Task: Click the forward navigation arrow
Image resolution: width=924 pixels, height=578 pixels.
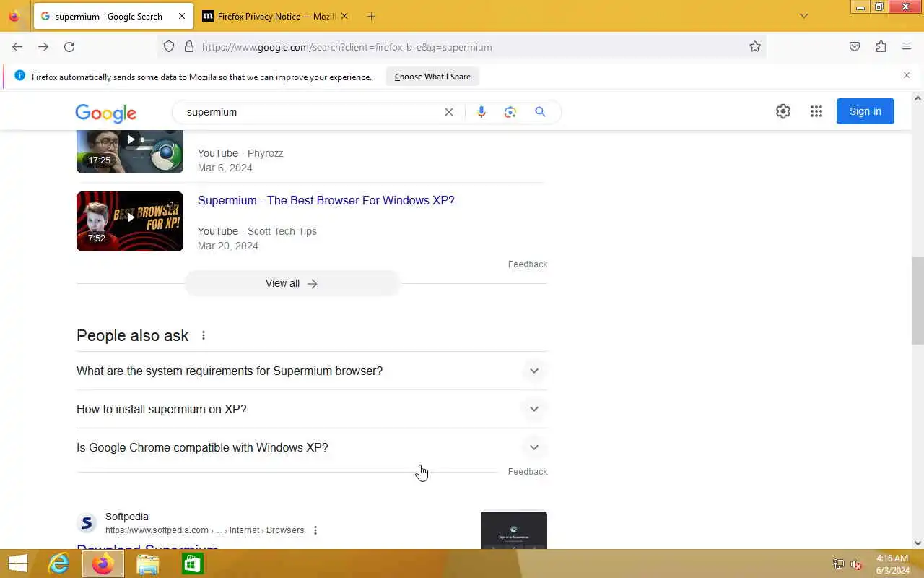Action: [43, 47]
